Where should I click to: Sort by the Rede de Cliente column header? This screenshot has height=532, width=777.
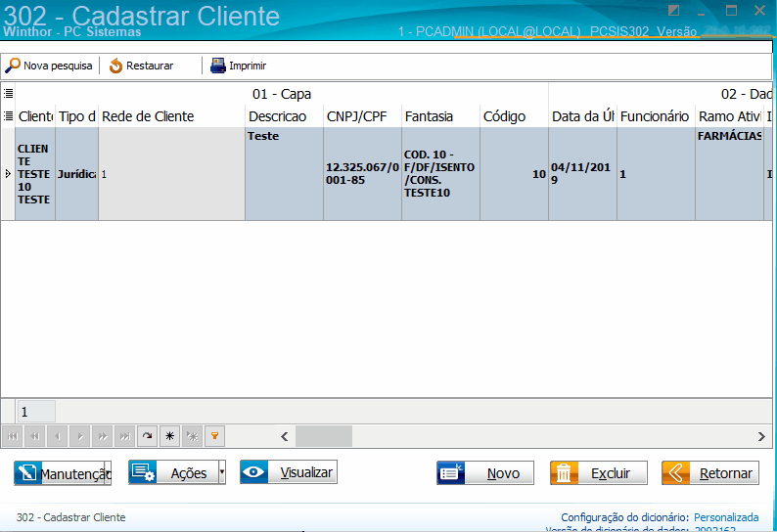[x=171, y=116]
